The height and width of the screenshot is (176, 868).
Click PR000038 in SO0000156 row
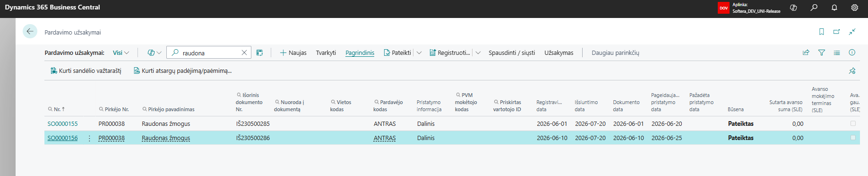coord(112,138)
